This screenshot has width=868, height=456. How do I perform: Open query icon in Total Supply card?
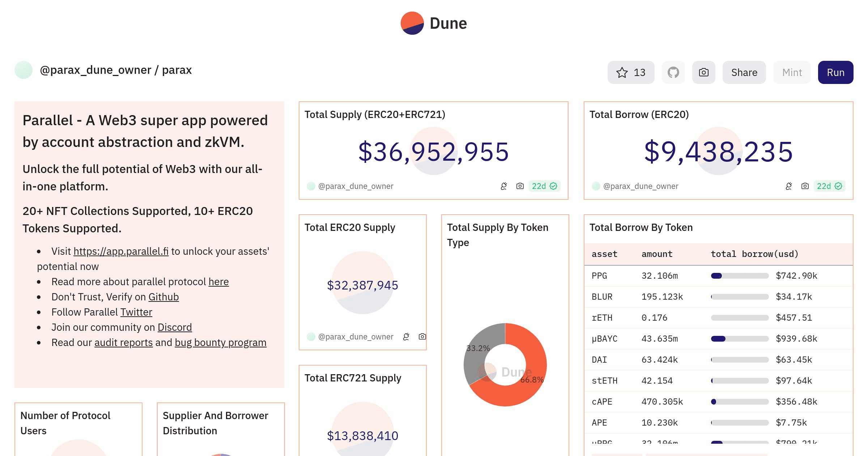[503, 186]
